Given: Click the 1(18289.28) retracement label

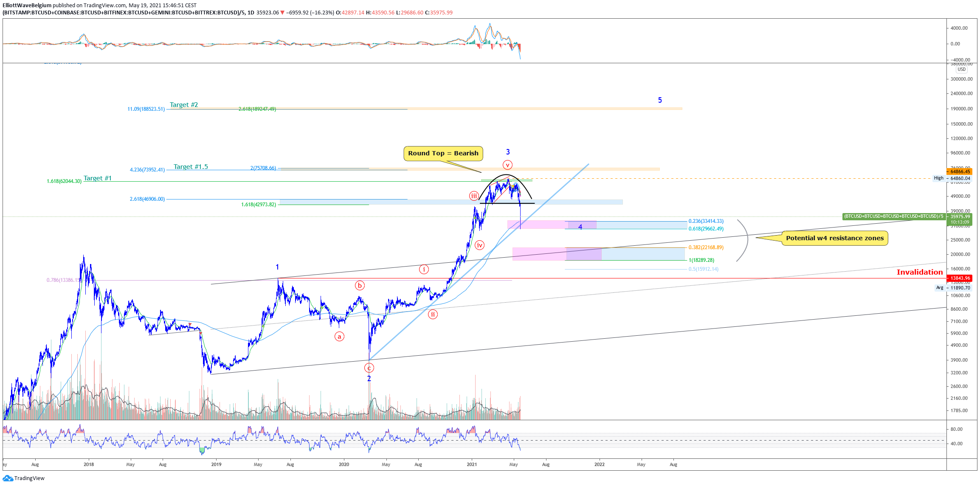Looking at the screenshot, I should pyautogui.click(x=701, y=260).
